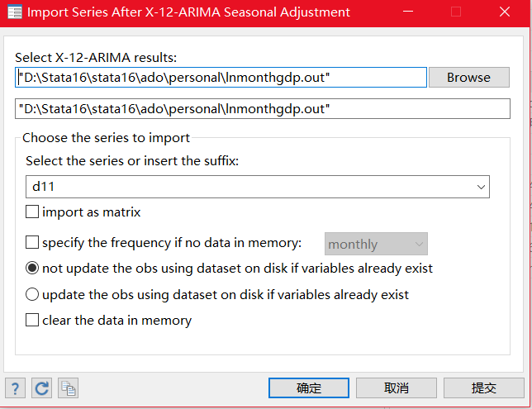Image resolution: width=532 pixels, height=409 pixels.
Task: Choose 'update the obs using dataset on disk' radio
Action: 33,294
